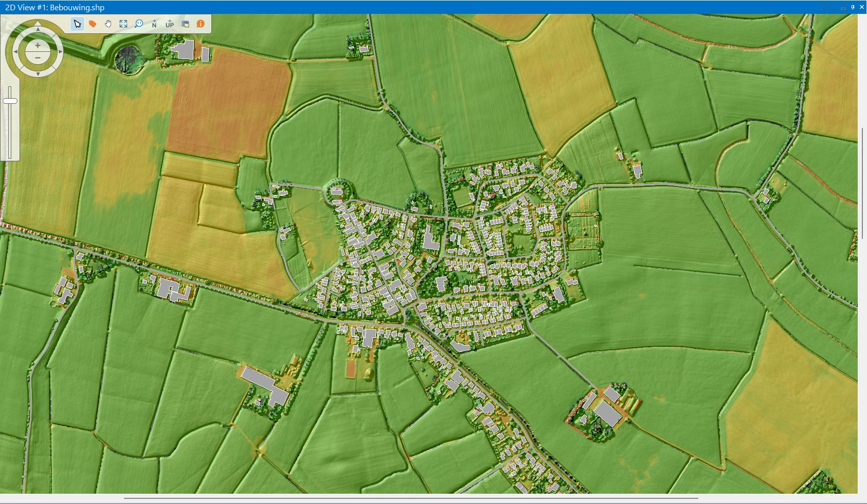Pan map down with compass arrow
867x504 pixels.
coord(38,74)
